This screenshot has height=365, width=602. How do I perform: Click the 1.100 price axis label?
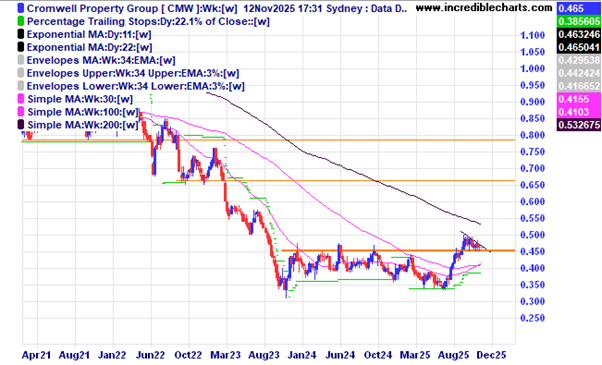pyautogui.click(x=533, y=35)
